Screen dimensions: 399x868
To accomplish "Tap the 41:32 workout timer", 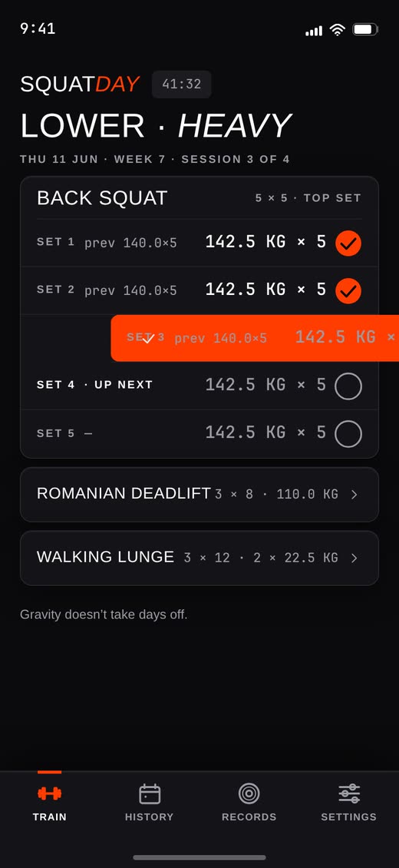I will click(x=181, y=84).
